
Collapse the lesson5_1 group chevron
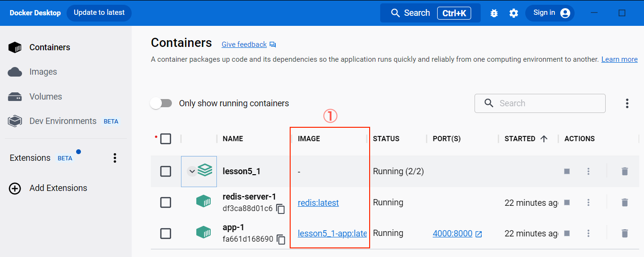(x=192, y=171)
